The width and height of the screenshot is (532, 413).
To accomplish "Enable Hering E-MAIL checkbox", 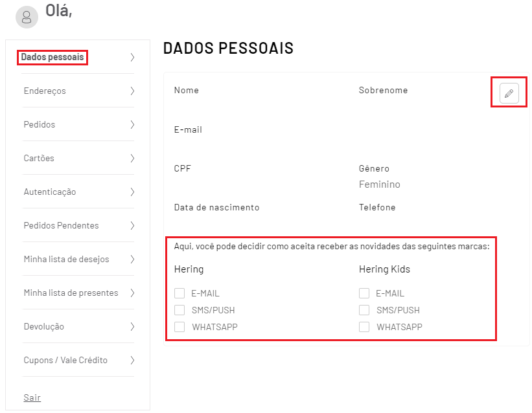I will (179, 293).
